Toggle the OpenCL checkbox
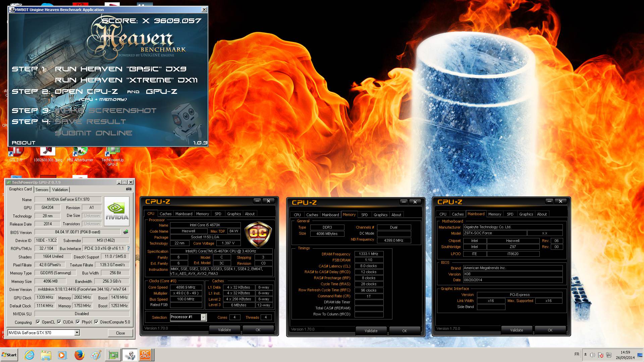The width and height of the screenshot is (644, 362). pyautogui.click(x=38, y=322)
